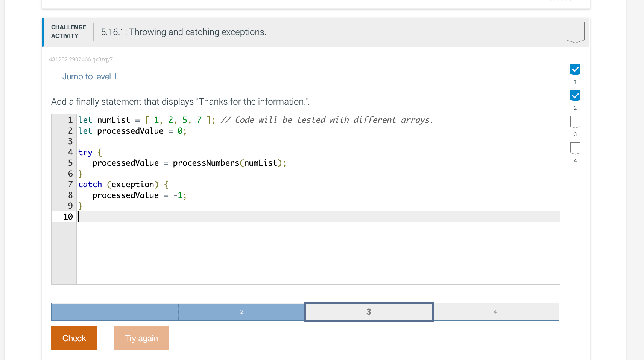This screenshot has height=360, width=644.
Task: Open level 3 in the progress bar
Action: point(368,312)
